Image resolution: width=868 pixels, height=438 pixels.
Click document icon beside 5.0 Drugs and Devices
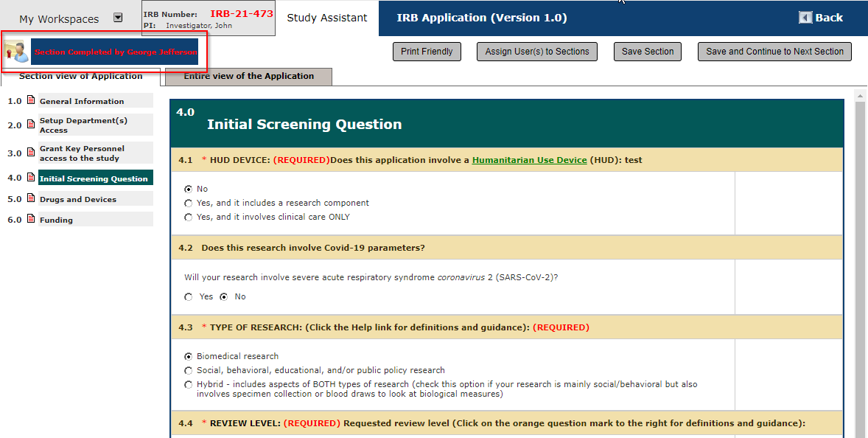(x=31, y=198)
